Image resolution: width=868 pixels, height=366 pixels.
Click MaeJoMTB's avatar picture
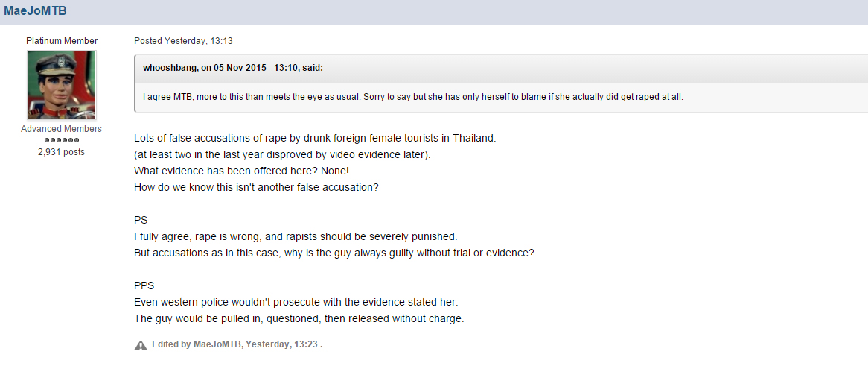point(62,85)
